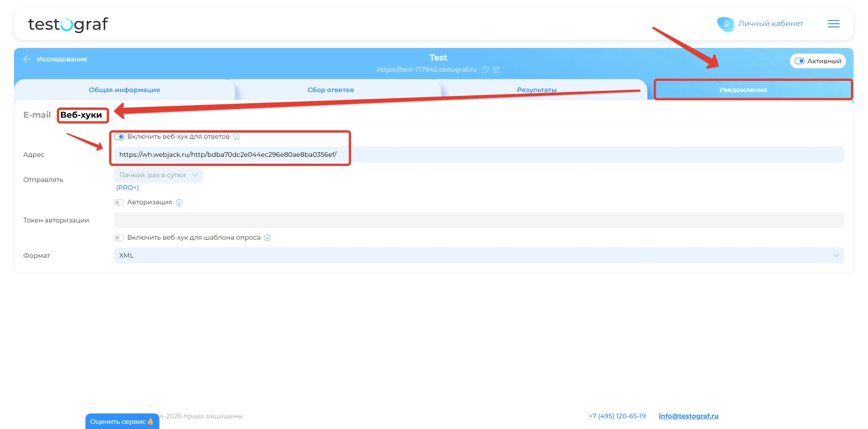The height and width of the screenshot is (429, 868).
Task: Open the Результаты tab
Action: (537, 90)
